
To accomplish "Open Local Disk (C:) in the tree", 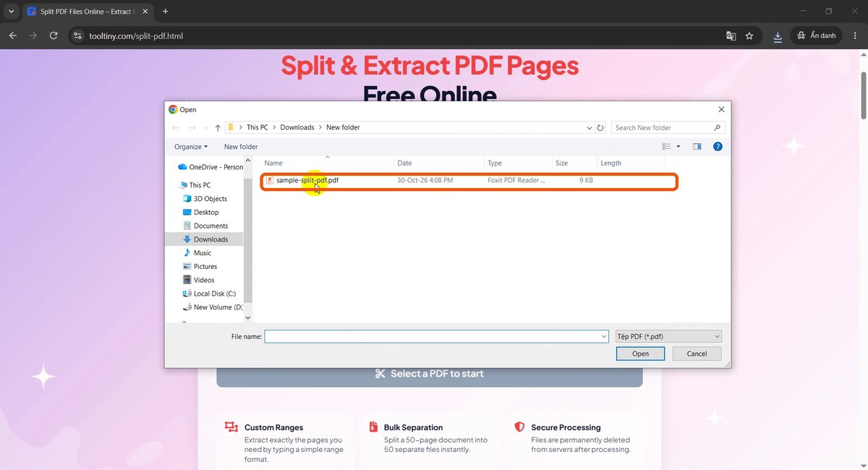I will [x=209, y=294].
